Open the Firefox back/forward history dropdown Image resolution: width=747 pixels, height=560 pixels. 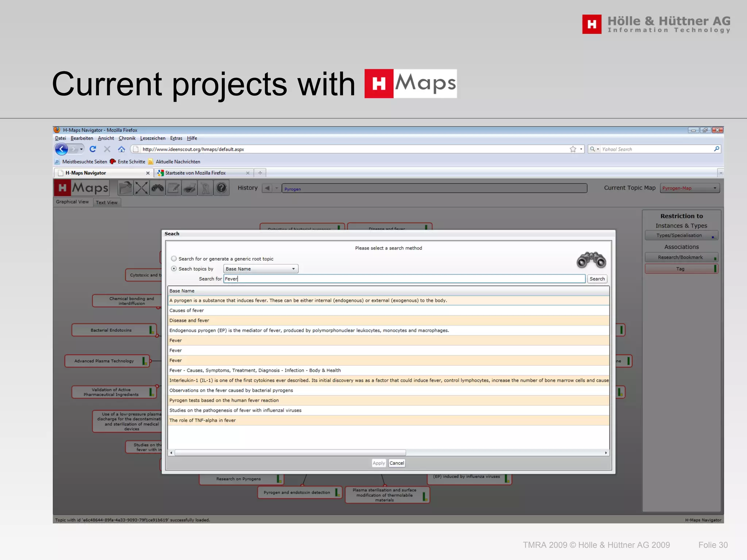coord(81,149)
